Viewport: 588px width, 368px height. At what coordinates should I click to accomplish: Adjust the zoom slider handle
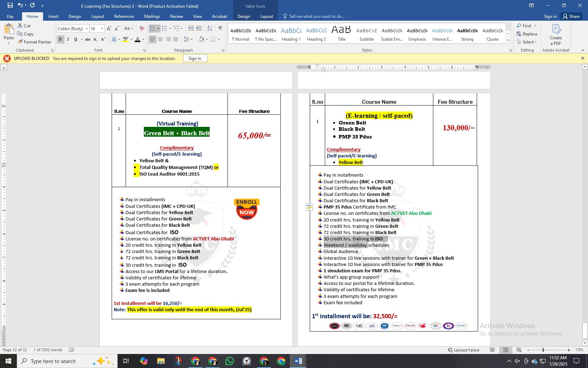(543, 350)
